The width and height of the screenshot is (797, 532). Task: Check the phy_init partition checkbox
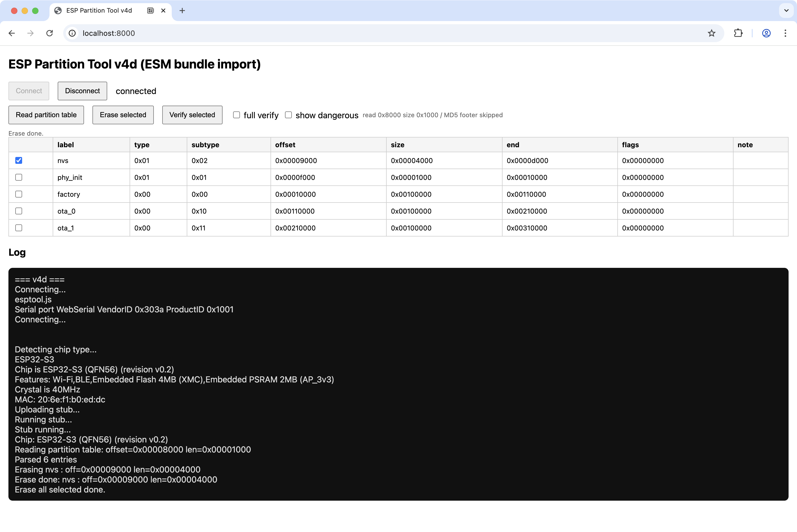coord(19,178)
